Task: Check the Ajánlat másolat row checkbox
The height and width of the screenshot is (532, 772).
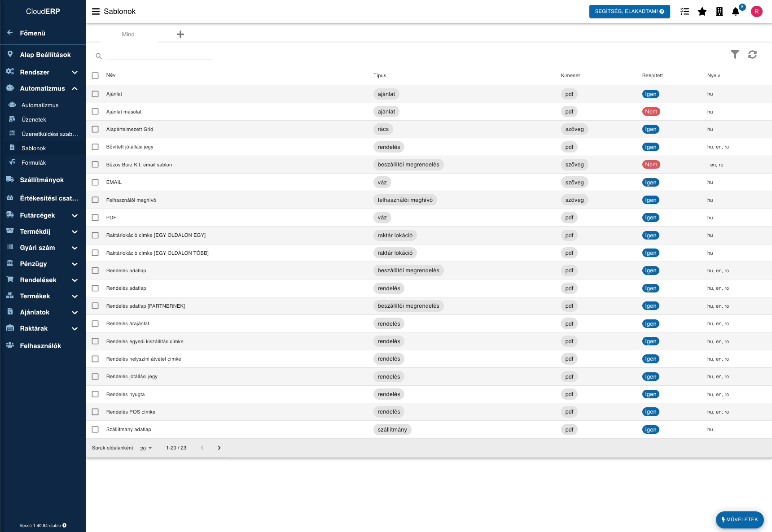Action: pos(95,112)
